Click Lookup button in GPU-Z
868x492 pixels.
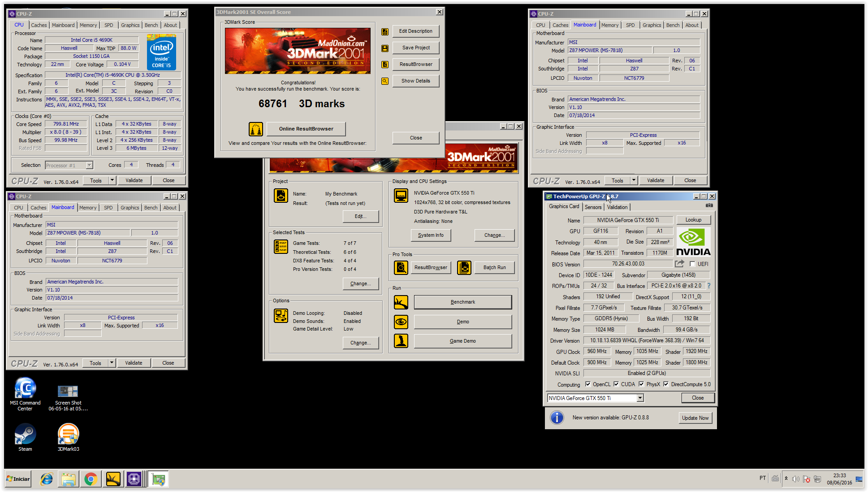[x=693, y=220]
